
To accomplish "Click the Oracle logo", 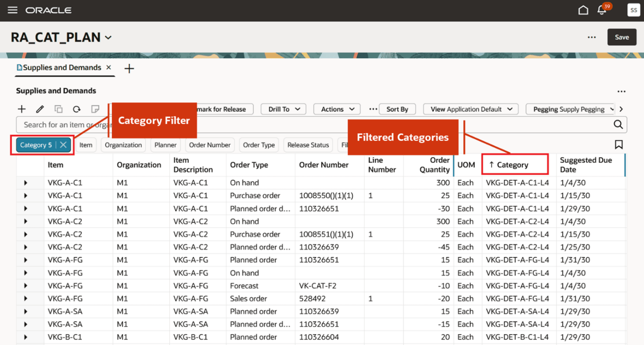I will 48,10.
